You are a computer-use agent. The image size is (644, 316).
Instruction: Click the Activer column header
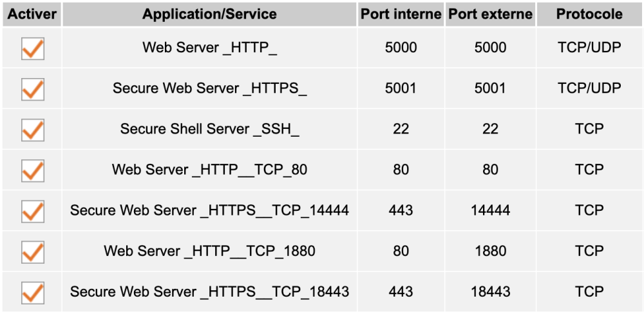click(32, 14)
